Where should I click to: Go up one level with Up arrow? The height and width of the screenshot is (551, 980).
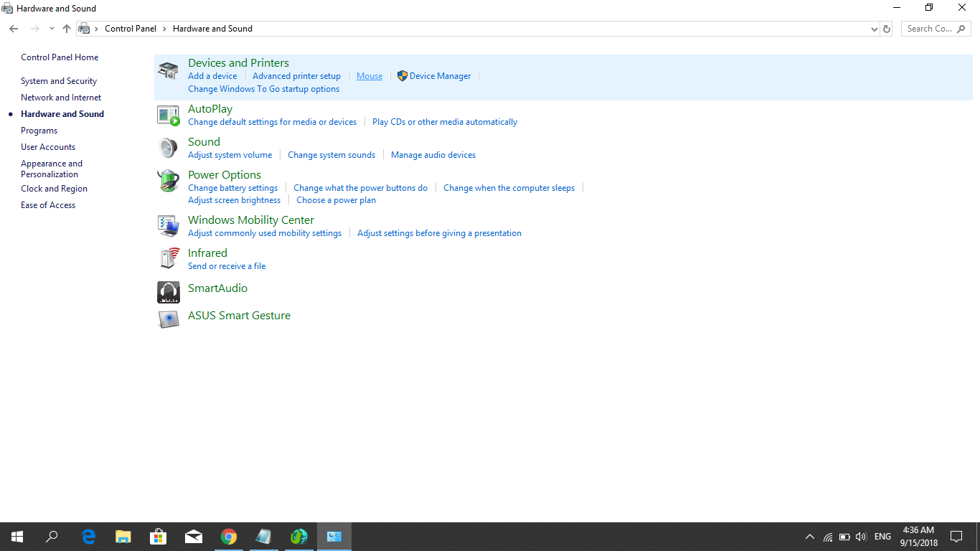pos(67,29)
